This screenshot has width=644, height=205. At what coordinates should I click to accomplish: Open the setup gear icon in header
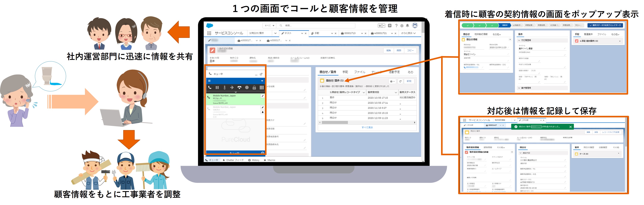pyautogui.click(x=402, y=26)
